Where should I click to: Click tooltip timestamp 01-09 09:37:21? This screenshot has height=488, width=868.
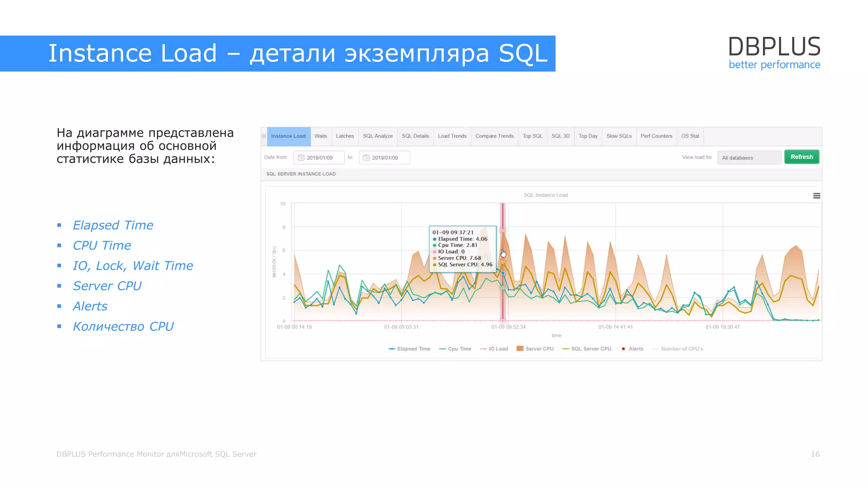point(453,233)
